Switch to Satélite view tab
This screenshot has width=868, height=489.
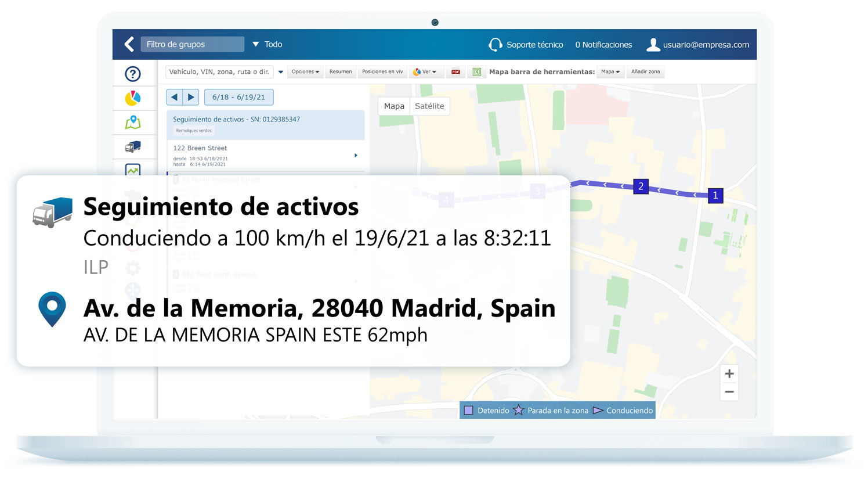click(x=429, y=106)
